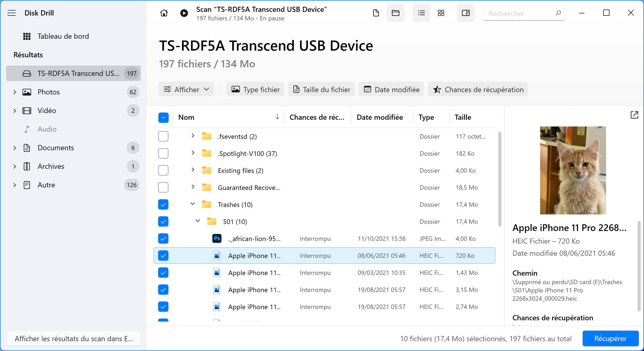Uncheck the Trashes folder checkbox
The height and width of the screenshot is (351, 644).
click(163, 204)
